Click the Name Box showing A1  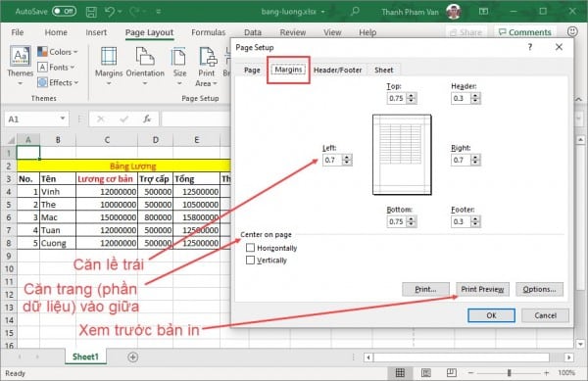[32, 119]
